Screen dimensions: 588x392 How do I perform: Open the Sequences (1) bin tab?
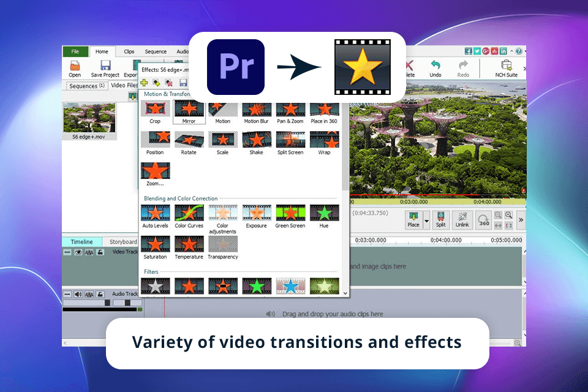(86, 86)
